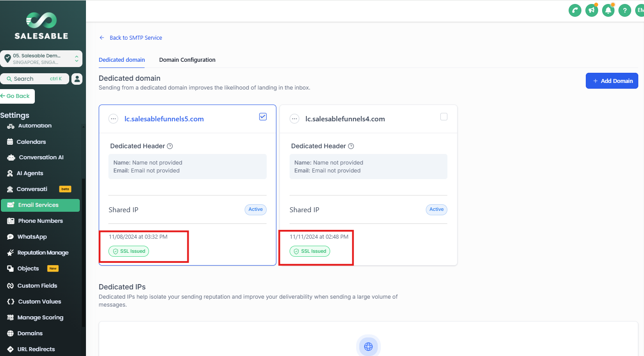Open the notifications bell icon
The width and height of the screenshot is (644, 356).
[608, 10]
